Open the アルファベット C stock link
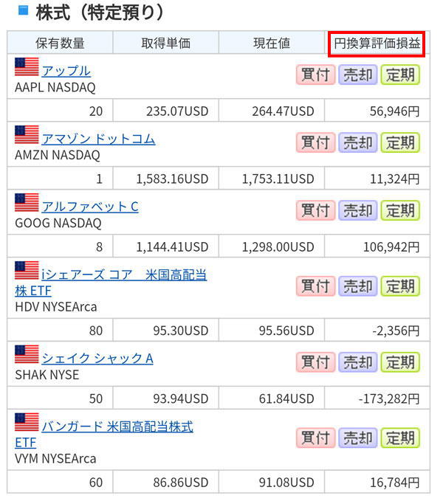The height and width of the screenshot is (504, 443). (x=90, y=207)
